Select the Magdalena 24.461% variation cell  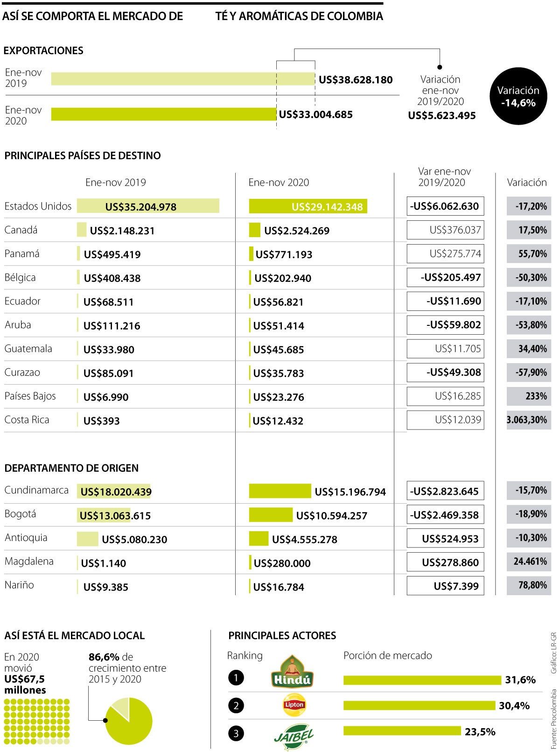click(x=529, y=562)
